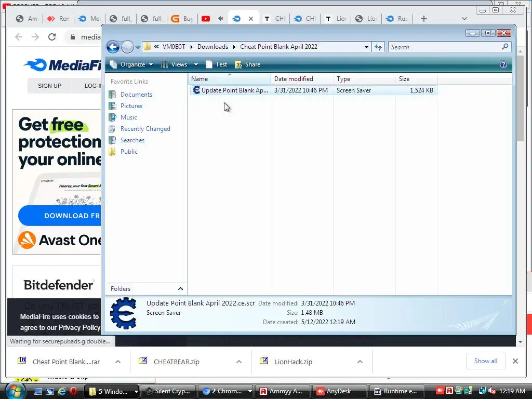Open the Windows Start orb
The height and width of the screenshot is (399, 532).
point(14,391)
